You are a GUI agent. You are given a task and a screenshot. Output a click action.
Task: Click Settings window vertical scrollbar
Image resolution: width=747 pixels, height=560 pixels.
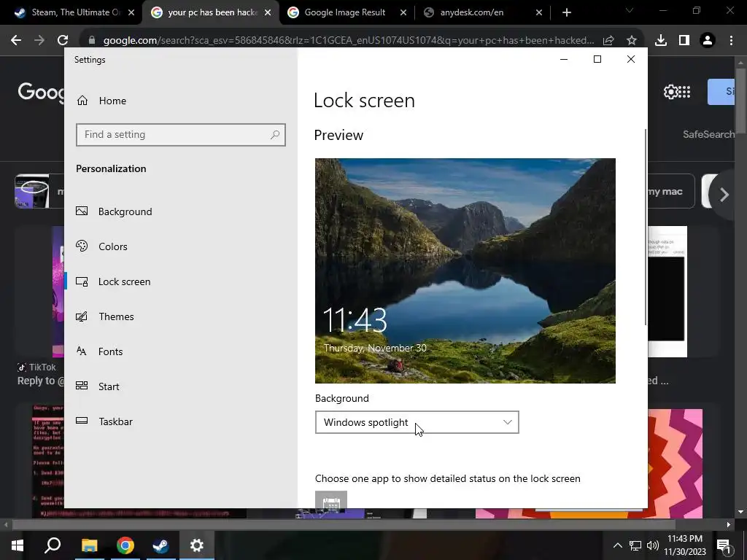tap(646, 227)
